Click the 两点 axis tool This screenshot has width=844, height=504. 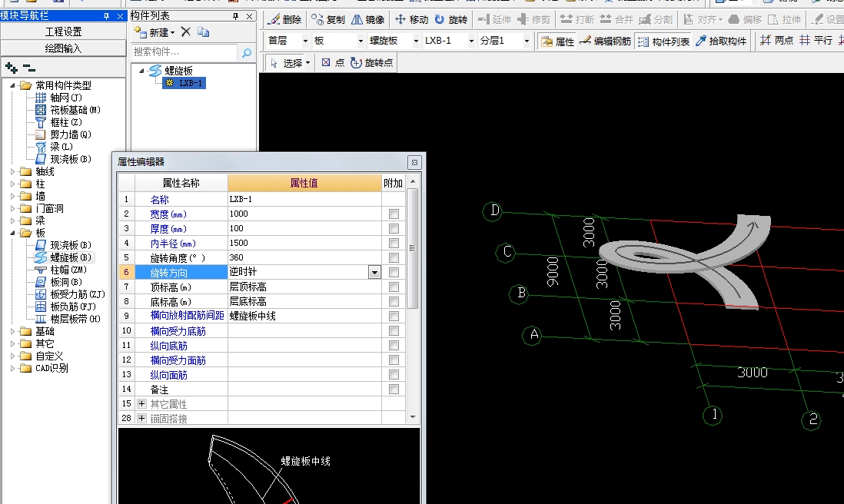[x=776, y=41]
